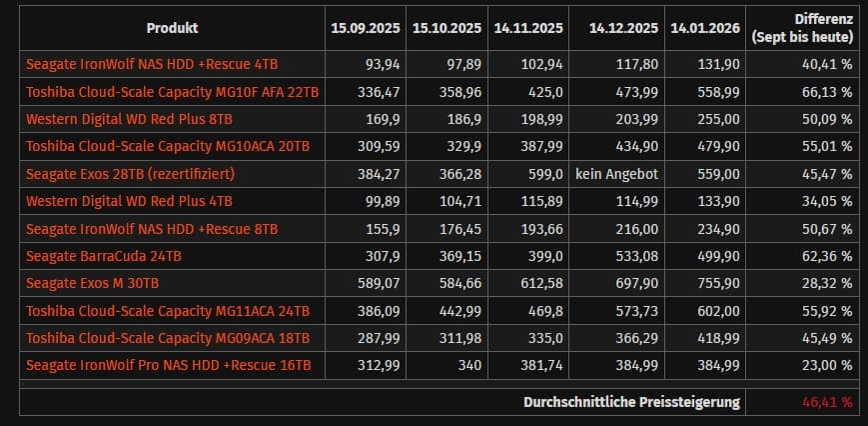Open Seagate IronWolf NAS HDD +Rescue 8TB
The width and height of the screenshot is (868, 426).
click(x=152, y=229)
